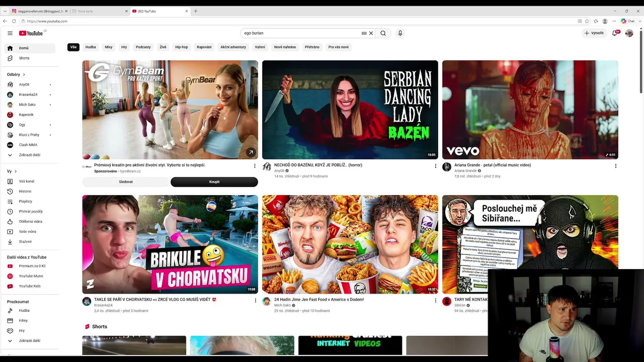Expand subscriptions with Zobrazit další under Odběry
The width and height of the screenshot is (644, 362).
pos(30,155)
